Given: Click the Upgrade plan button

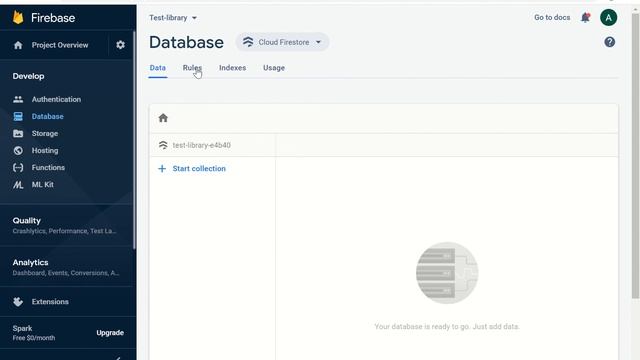Looking at the screenshot, I should 110,333.
